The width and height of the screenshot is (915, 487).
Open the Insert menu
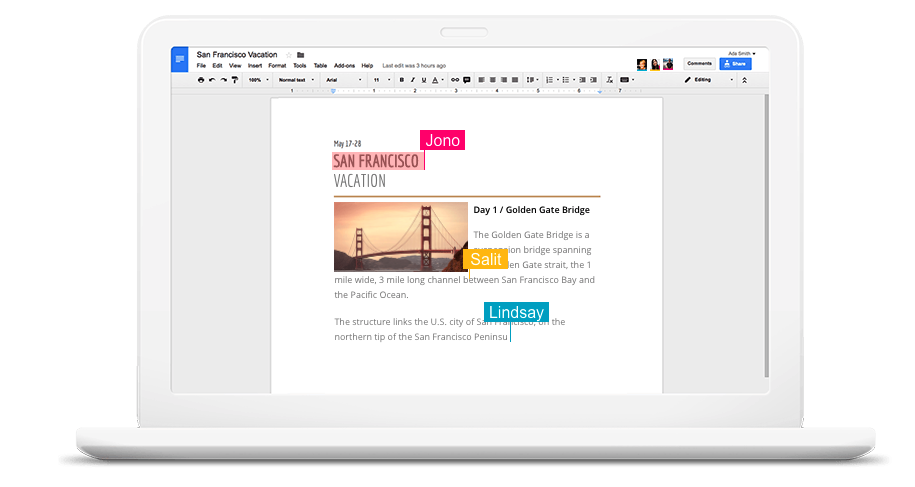(x=255, y=66)
